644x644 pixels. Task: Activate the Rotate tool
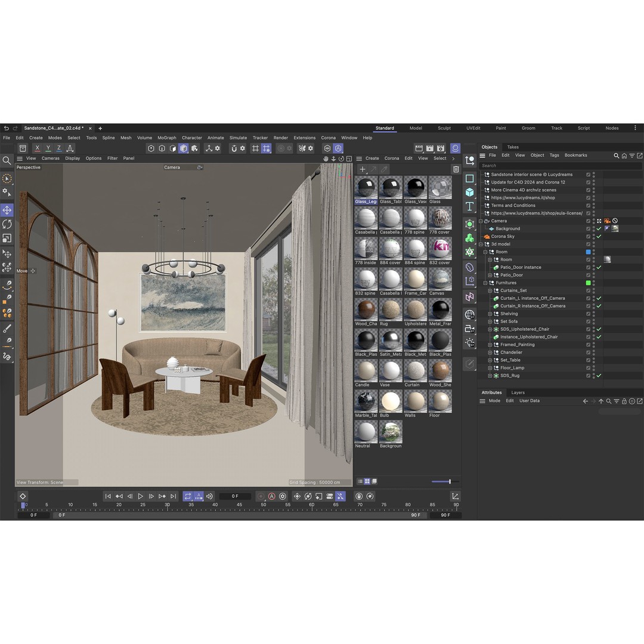[x=8, y=225]
